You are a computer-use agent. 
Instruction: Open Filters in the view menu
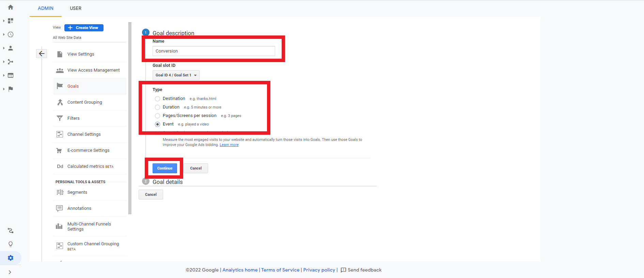click(74, 118)
